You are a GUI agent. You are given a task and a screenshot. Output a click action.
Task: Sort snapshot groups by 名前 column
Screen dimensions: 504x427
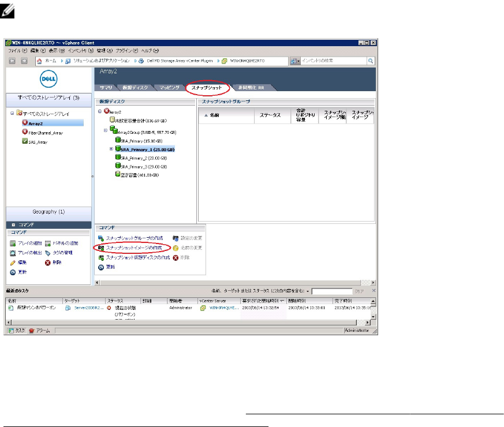[x=226, y=115]
